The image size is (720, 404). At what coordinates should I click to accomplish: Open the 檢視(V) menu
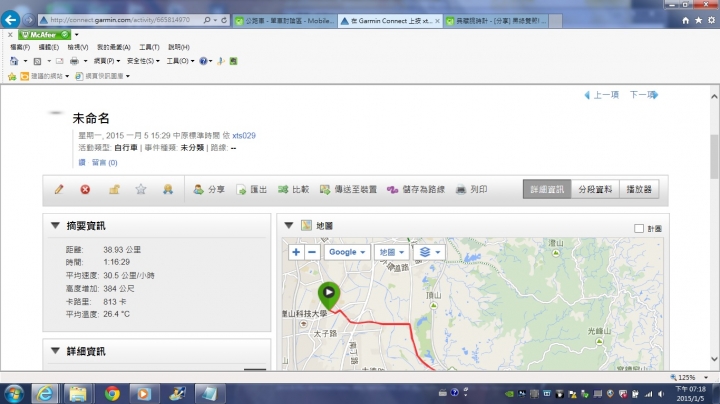[x=78, y=47]
